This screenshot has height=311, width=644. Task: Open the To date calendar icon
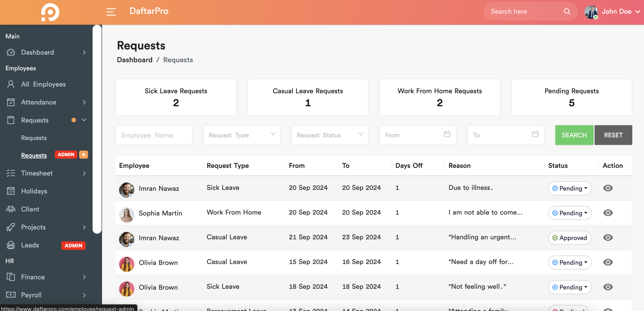tap(535, 134)
